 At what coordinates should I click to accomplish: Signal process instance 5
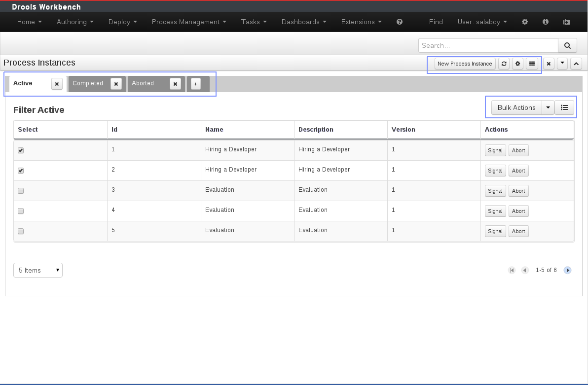click(495, 231)
